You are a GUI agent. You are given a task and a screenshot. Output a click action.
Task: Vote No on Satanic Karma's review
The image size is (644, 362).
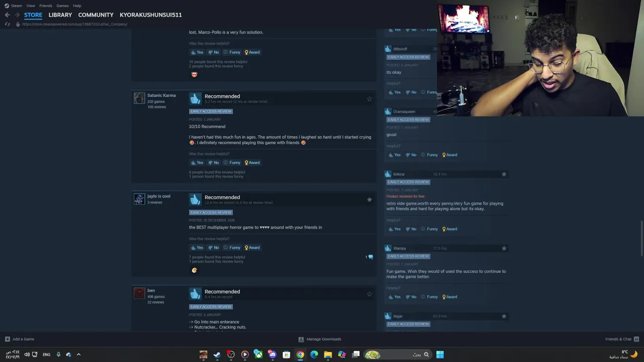[x=213, y=162]
